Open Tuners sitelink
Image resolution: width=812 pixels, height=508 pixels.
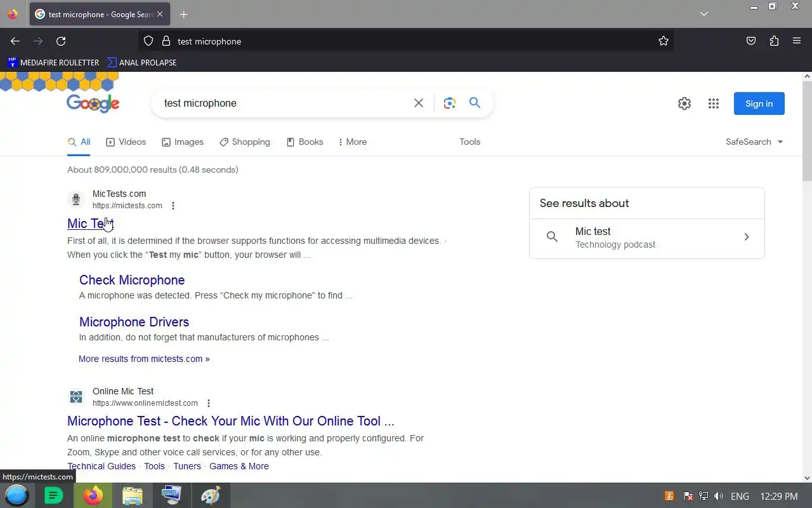[187, 466]
